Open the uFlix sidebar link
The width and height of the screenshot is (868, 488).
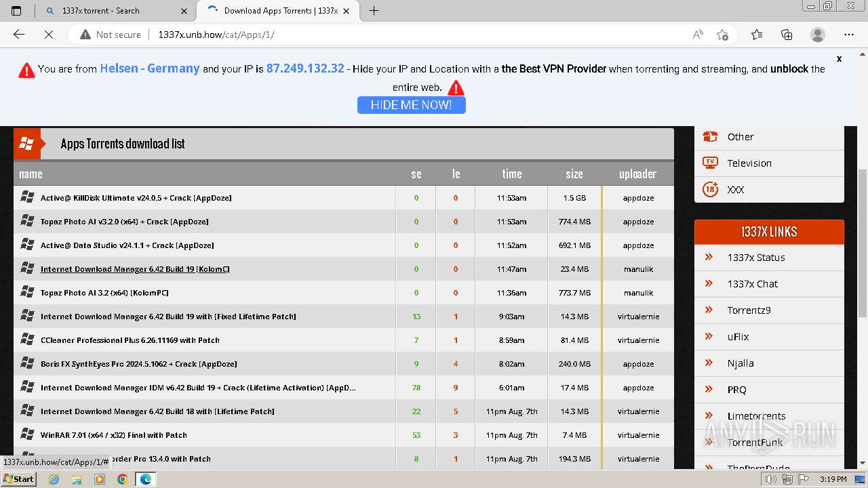pos(738,337)
